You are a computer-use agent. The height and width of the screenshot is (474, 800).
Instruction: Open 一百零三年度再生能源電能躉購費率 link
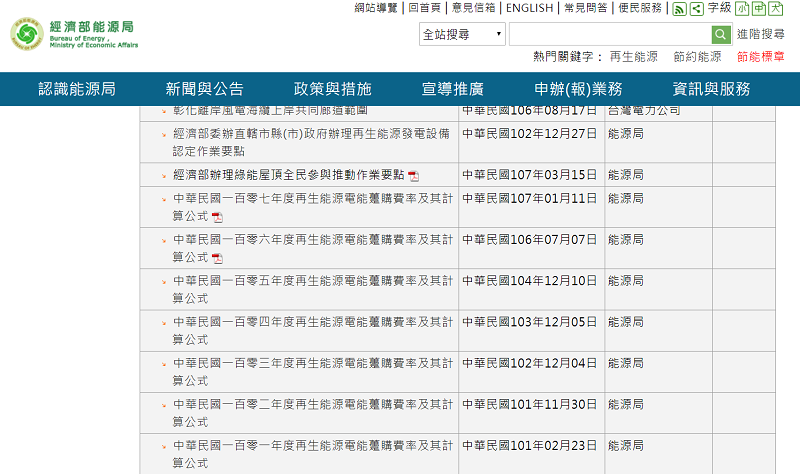[x=313, y=372]
